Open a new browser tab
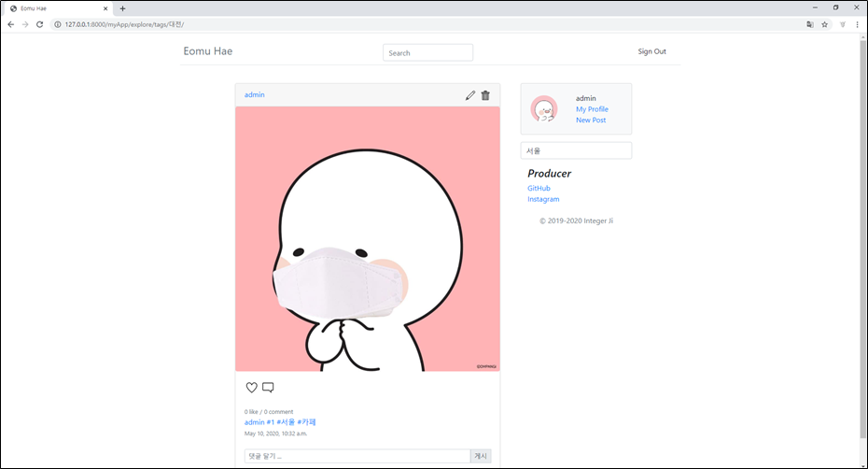The height and width of the screenshot is (469, 868). 122,8
